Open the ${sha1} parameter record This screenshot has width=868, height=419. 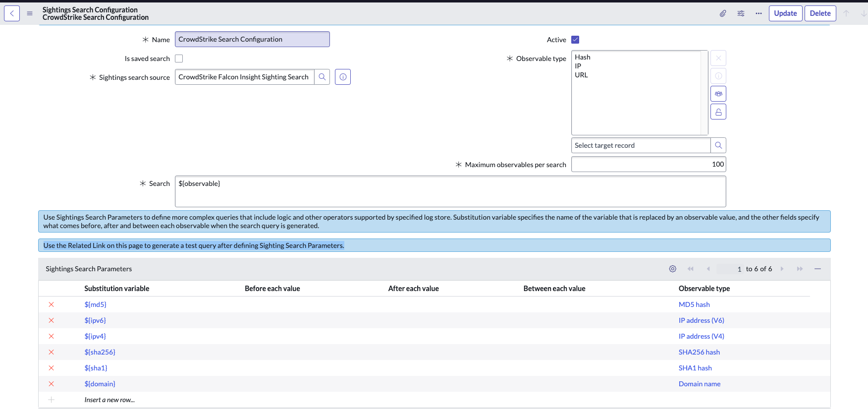pos(96,368)
